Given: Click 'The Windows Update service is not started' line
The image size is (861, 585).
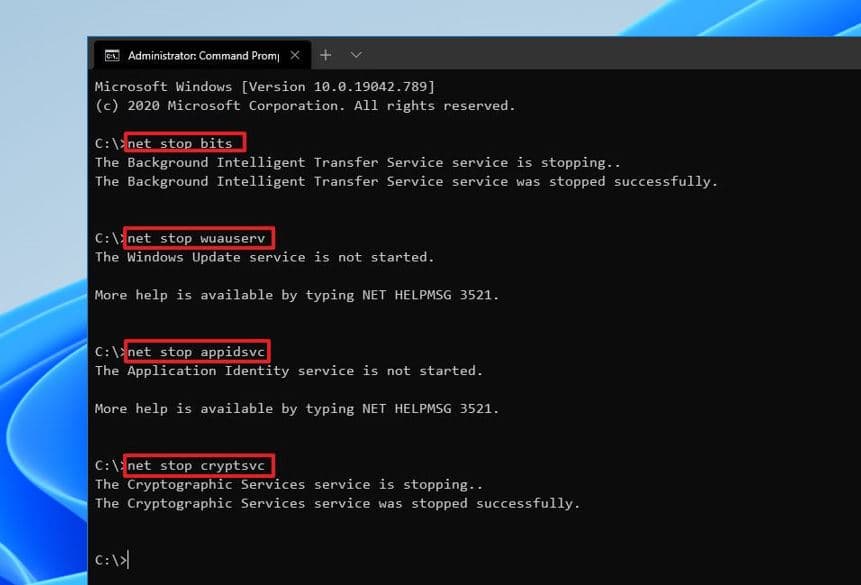Looking at the screenshot, I should [x=264, y=257].
